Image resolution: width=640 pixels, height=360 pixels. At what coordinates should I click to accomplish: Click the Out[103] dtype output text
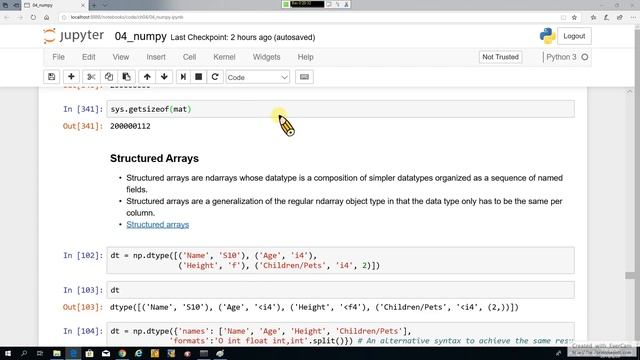coord(314,307)
